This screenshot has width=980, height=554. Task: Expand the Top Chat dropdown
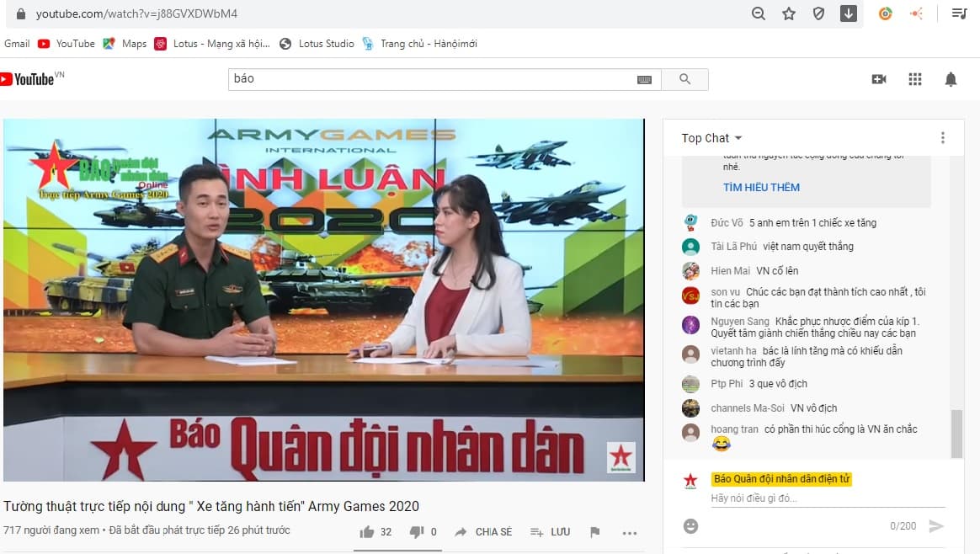click(712, 138)
